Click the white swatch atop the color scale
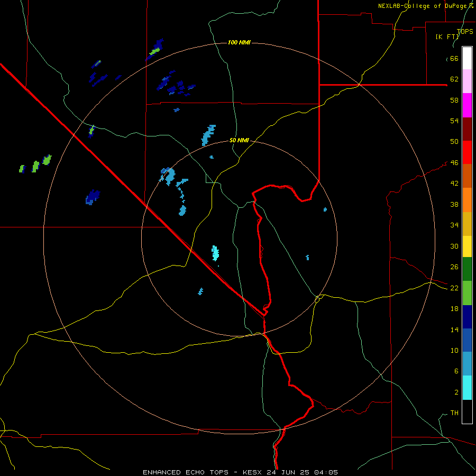The height and width of the screenshot is (476, 476). pyautogui.click(x=467, y=58)
